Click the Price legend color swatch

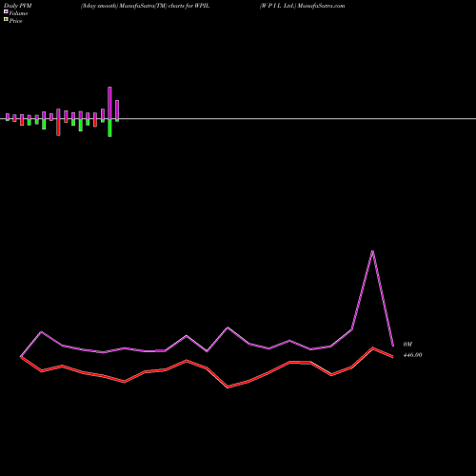point(6,19)
